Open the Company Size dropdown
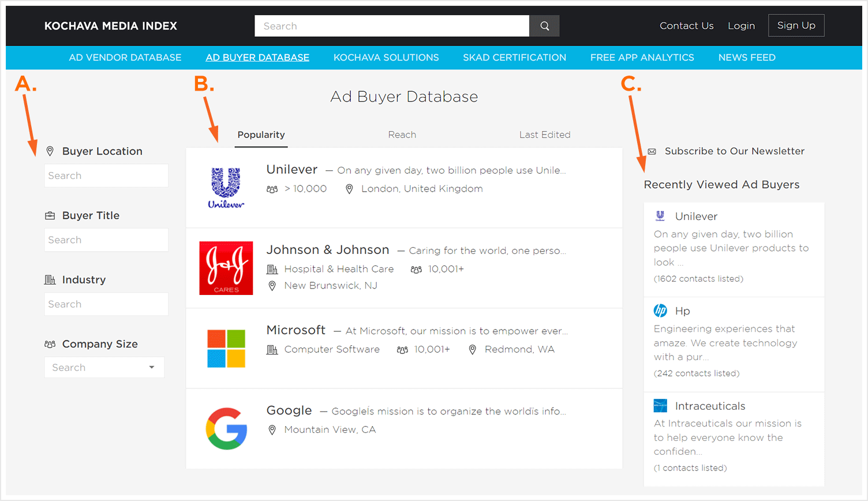 click(x=104, y=367)
